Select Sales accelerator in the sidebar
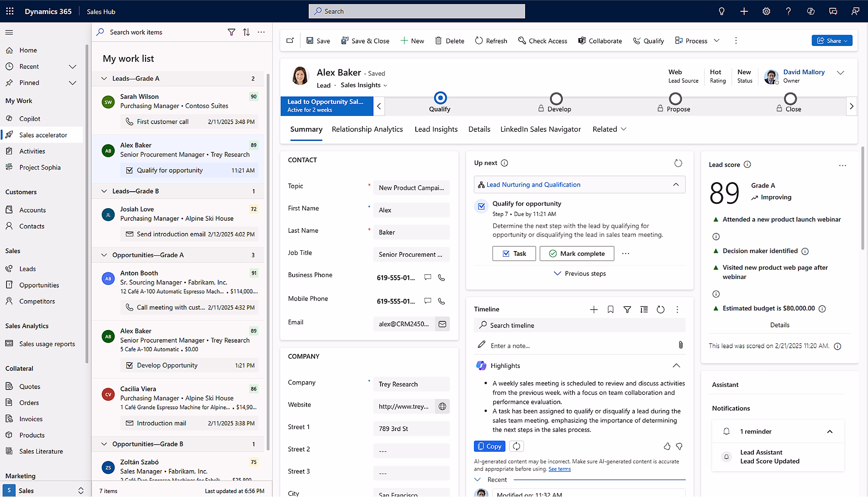The height and width of the screenshot is (497, 868). tap(43, 134)
